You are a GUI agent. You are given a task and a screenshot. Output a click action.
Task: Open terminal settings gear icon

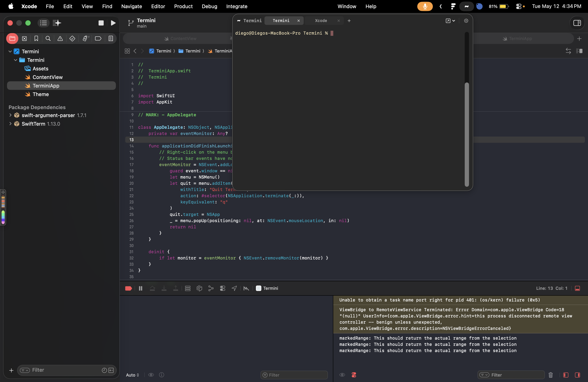coord(466,21)
